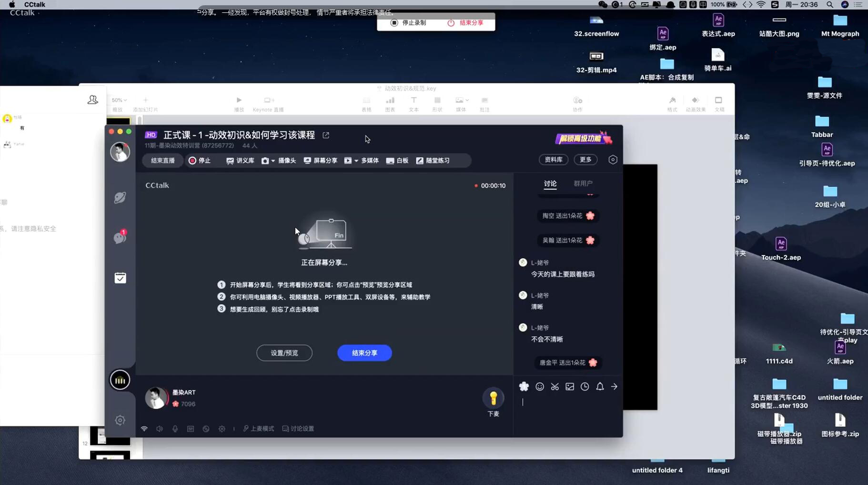Click the notification bell icon in chat
The height and width of the screenshot is (485, 868).
tap(600, 386)
